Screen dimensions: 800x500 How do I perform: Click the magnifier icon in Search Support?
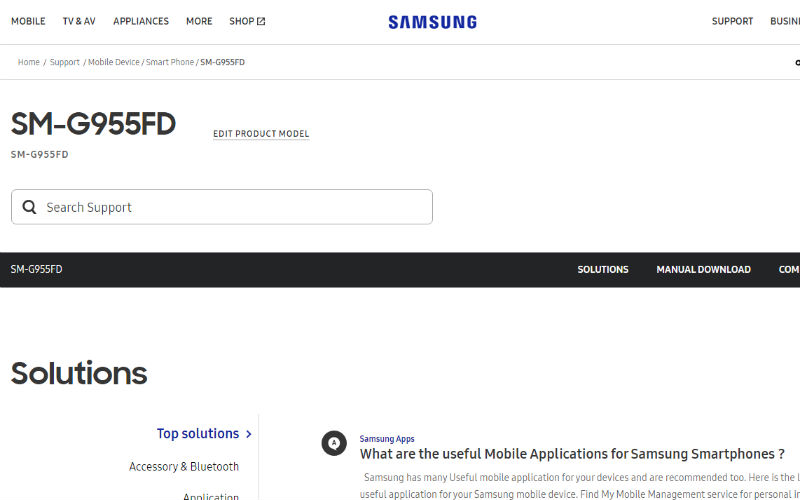coord(30,207)
